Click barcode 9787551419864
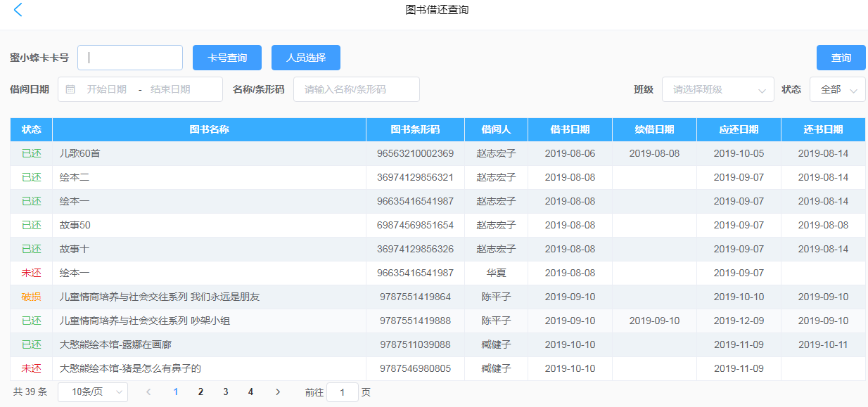The width and height of the screenshot is (868, 407). click(x=416, y=297)
